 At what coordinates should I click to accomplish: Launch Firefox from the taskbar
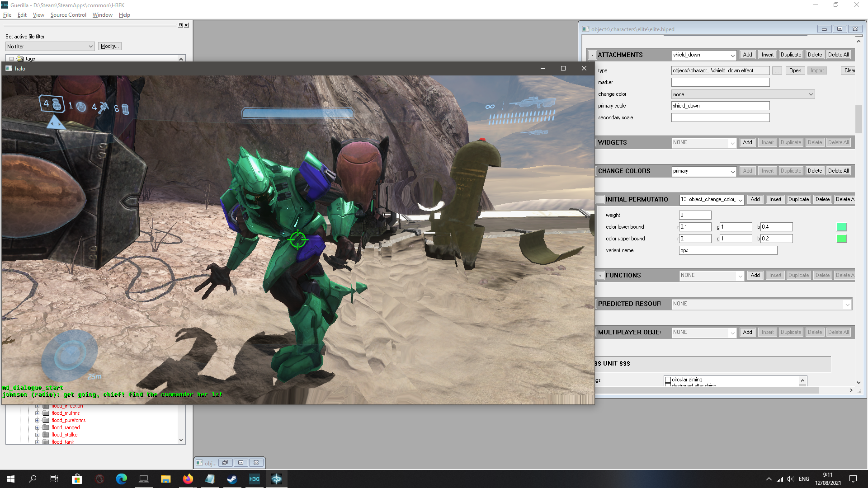pos(188,479)
